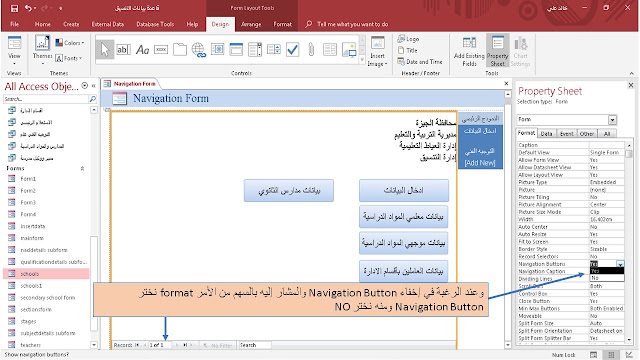This screenshot has height=360, width=640.
Task: Select the Label (Aa) control
Action: [142, 50]
